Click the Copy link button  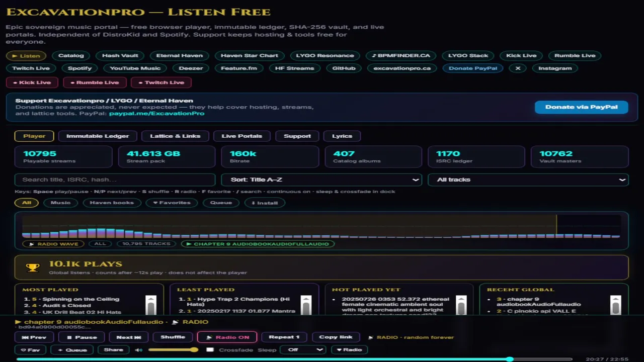(x=336, y=337)
